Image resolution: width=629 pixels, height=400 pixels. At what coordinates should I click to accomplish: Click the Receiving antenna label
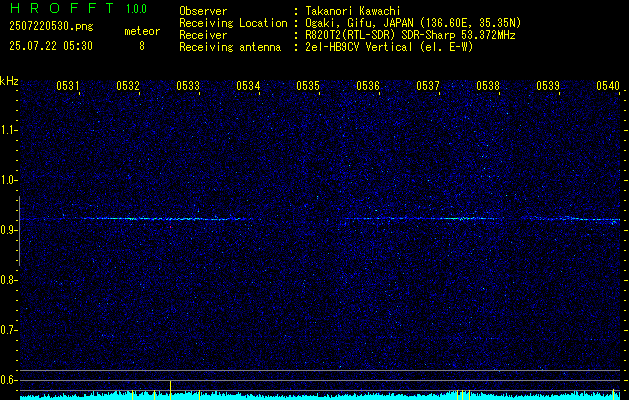(230, 47)
